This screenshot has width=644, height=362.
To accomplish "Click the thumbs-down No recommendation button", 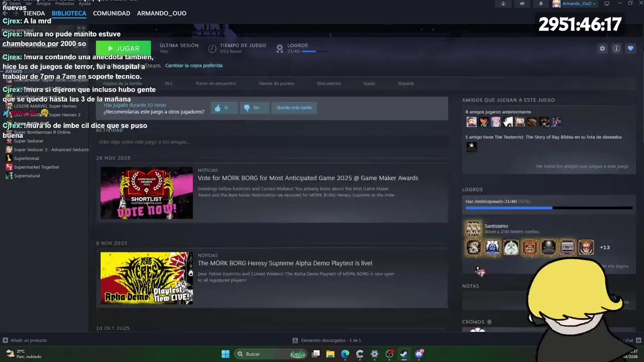I will coord(254,108).
